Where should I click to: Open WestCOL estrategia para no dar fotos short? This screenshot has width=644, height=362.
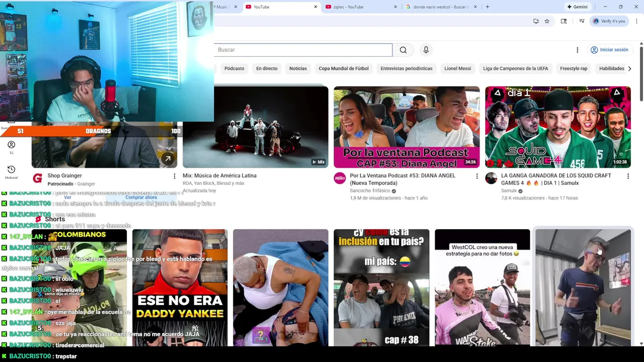click(482, 288)
